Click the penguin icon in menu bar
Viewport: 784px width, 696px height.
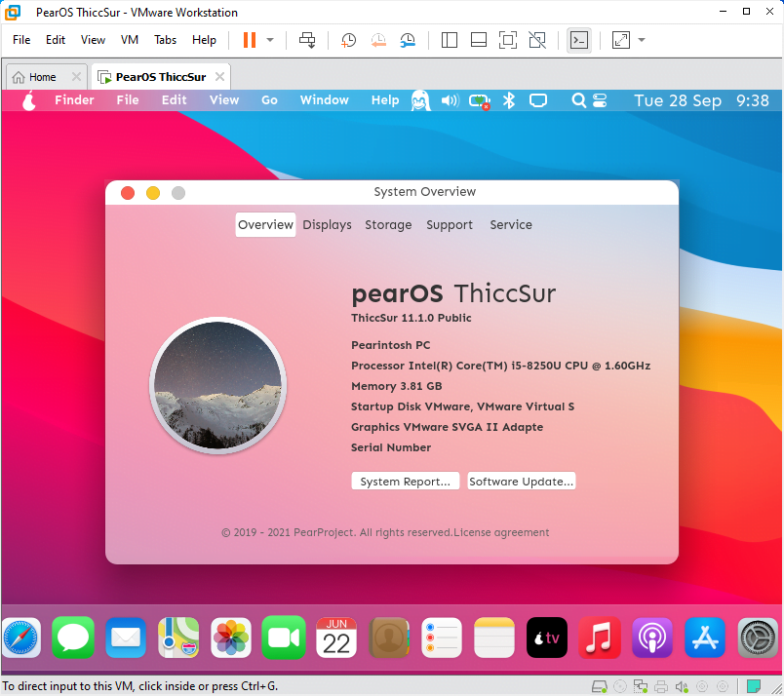pyautogui.click(x=420, y=100)
